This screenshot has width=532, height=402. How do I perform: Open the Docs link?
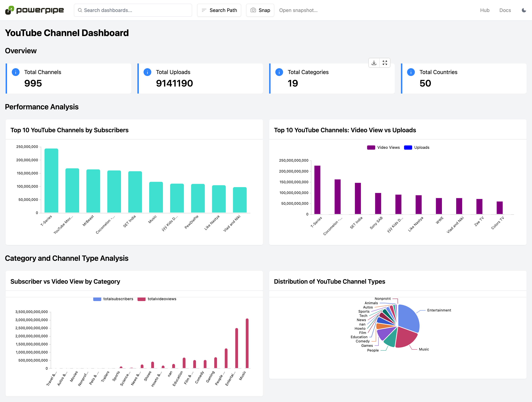coord(505,10)
